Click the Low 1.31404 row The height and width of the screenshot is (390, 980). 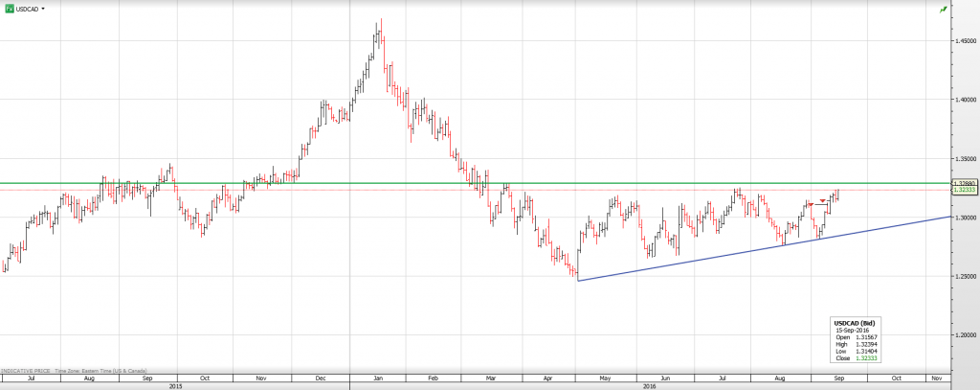855,352
